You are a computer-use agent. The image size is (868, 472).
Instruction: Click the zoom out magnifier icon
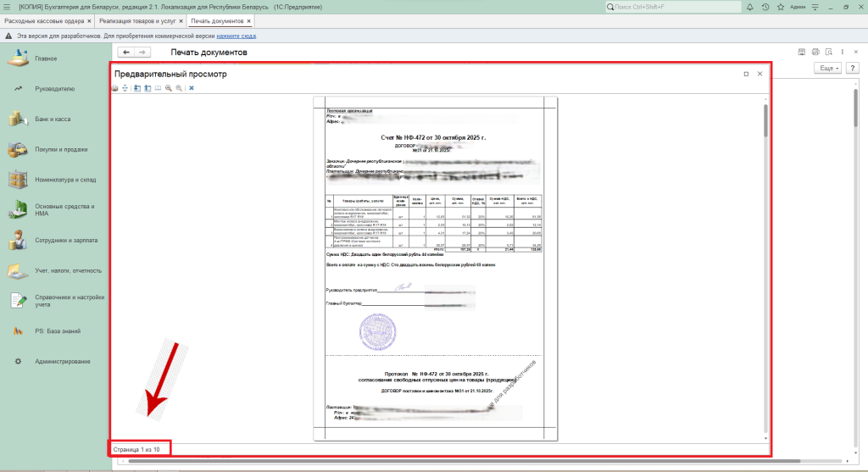(x=179, y=88)
